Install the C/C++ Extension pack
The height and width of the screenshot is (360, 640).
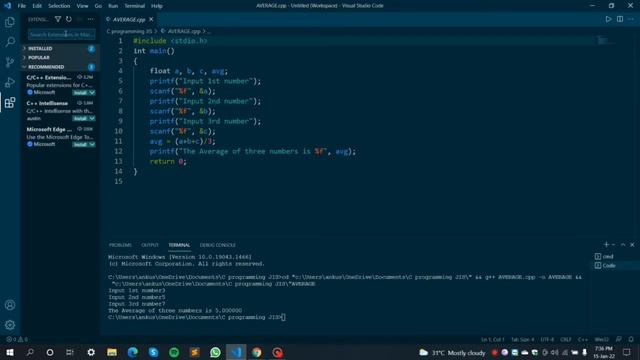coord(80,93)
